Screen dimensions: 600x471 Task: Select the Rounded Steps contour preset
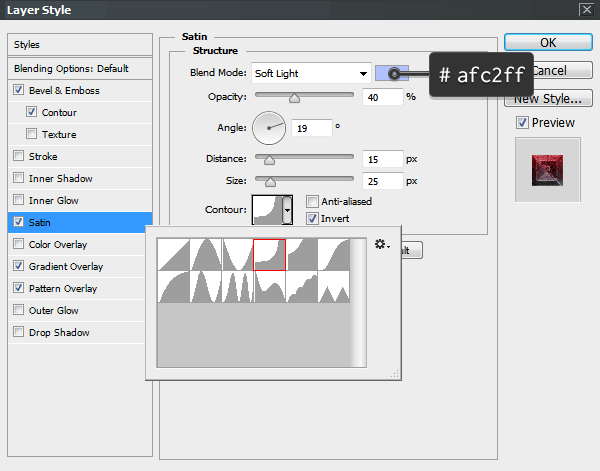click(x=301, y=286)
